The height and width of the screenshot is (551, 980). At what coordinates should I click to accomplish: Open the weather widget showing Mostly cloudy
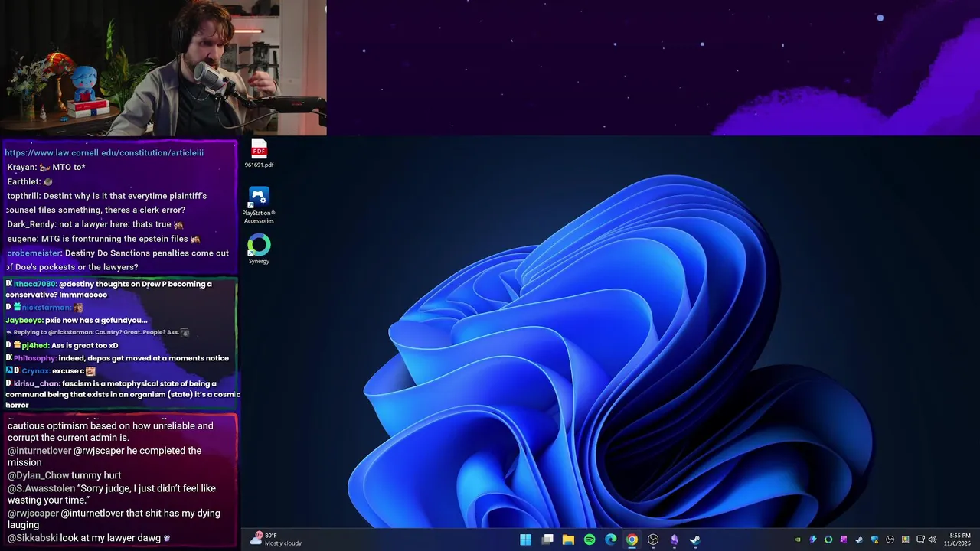(276, 540)
